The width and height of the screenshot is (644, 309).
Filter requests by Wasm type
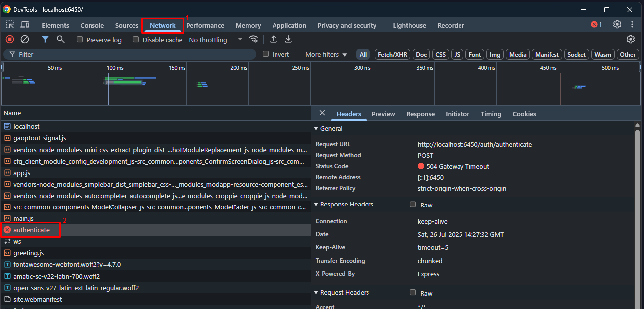tap(603, 54)
